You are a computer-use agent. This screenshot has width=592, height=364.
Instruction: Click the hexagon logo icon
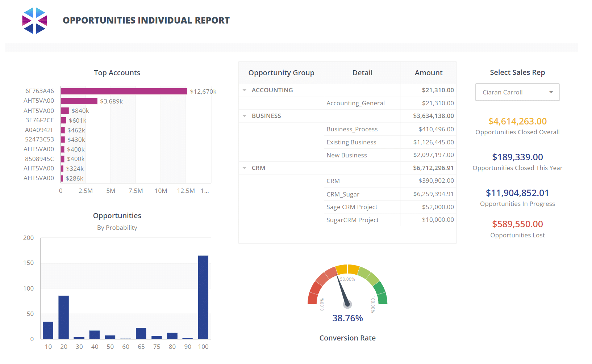click(x=34, y=21)
